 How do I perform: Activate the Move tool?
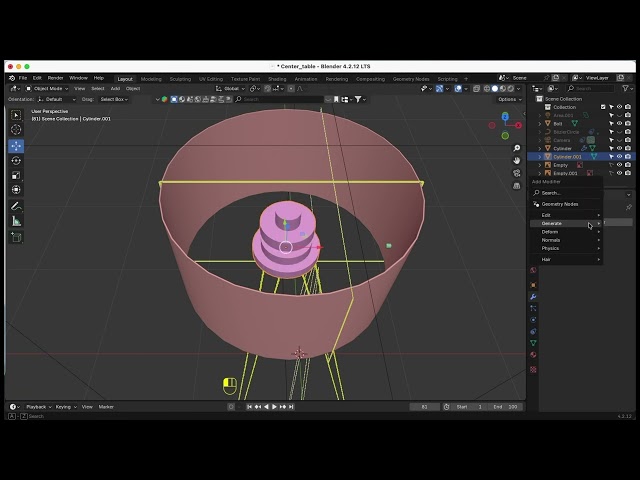(16, 146)
